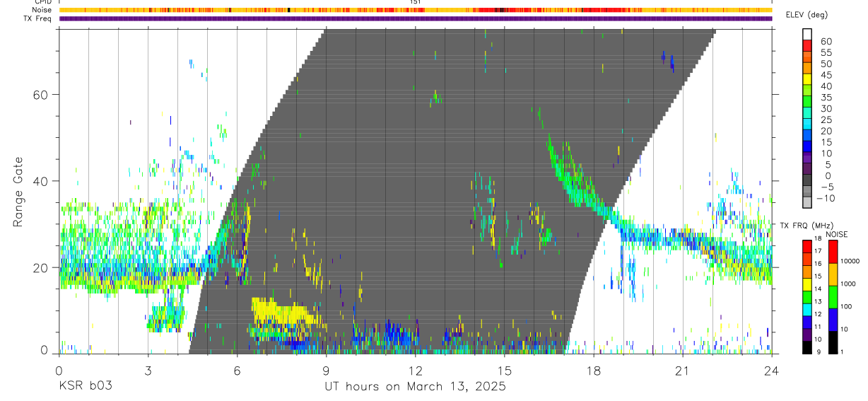Viewport: 868px width, 401px height.
Task: Pick the blue segment of the NOISE colorbar
Action: pyautogui.click(x=833, y=318)
